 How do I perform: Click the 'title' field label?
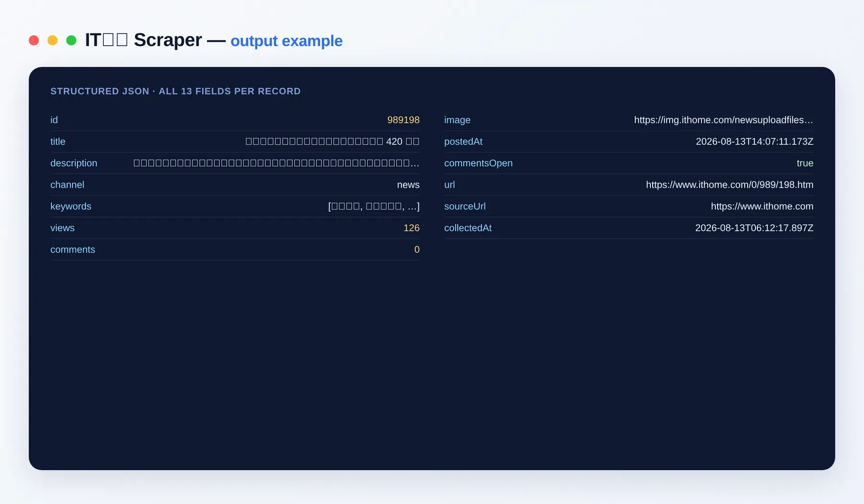(58, 142)
